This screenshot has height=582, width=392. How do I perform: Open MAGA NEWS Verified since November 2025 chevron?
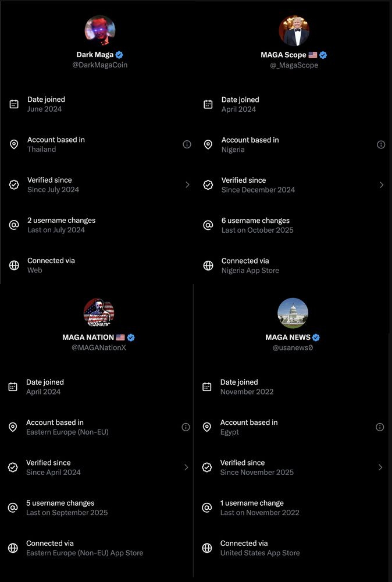pos(380,467)
